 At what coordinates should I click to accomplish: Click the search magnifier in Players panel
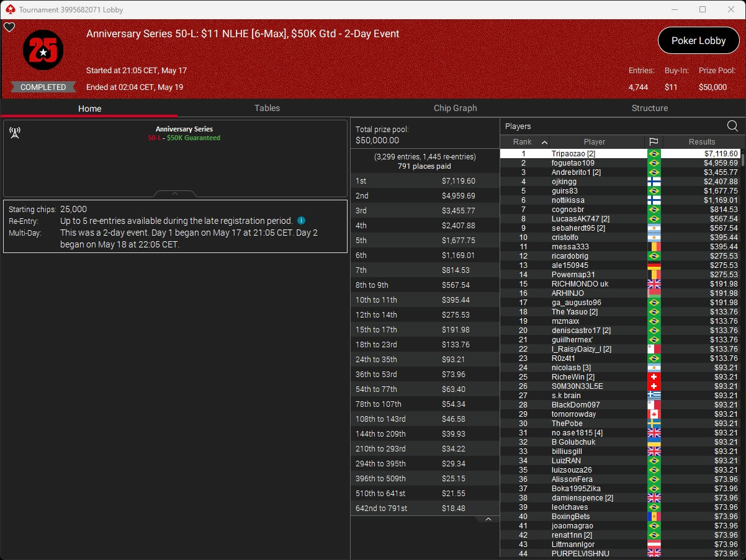(732, 126)
